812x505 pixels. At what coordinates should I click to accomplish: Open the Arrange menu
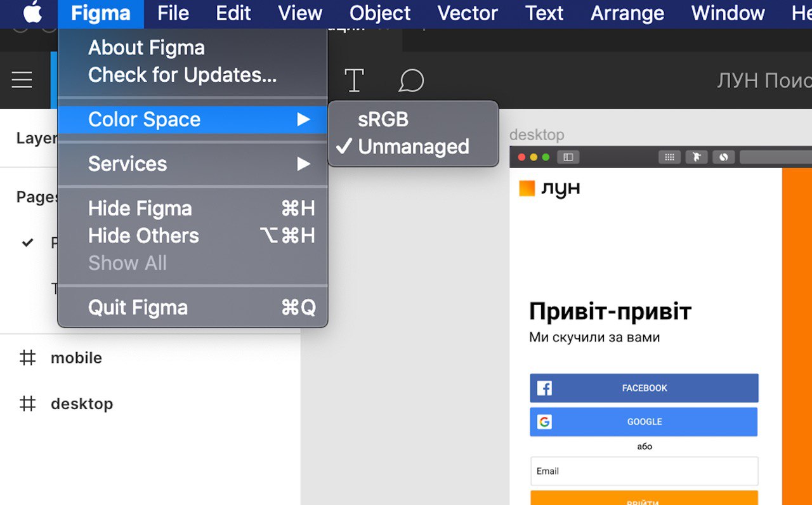pyautogui.click(x=627, y=13)
